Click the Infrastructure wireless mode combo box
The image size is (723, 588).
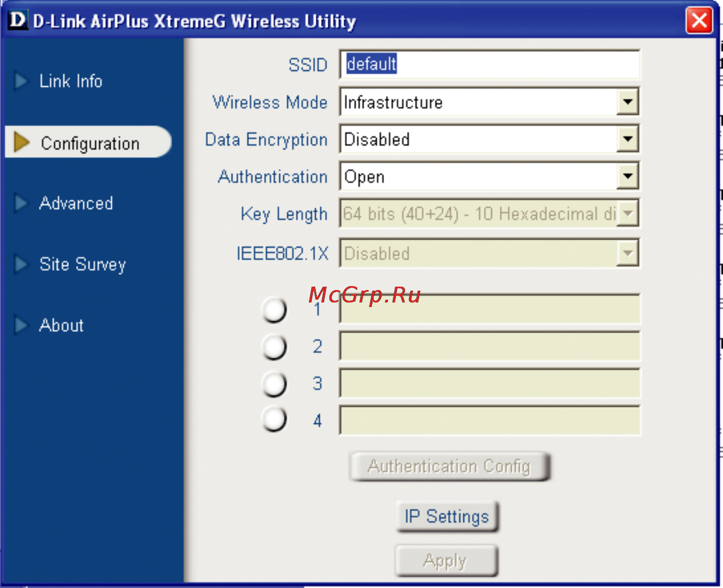489,102
